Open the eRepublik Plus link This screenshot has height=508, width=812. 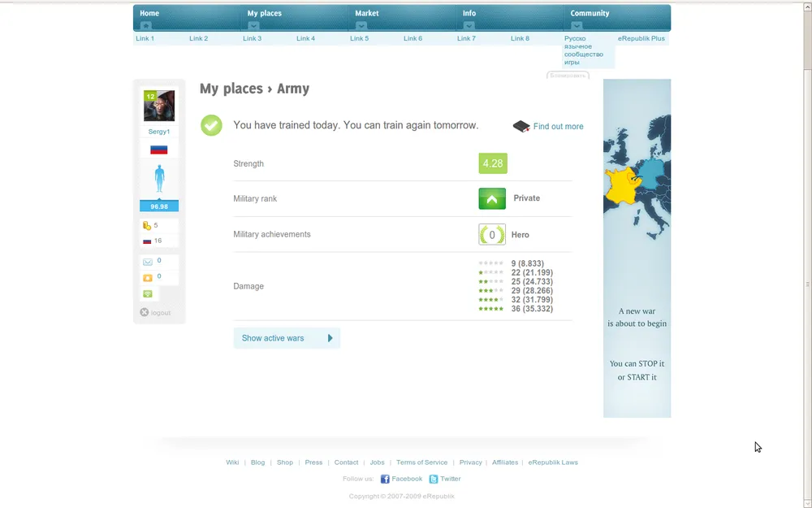[x=641, y=38]
